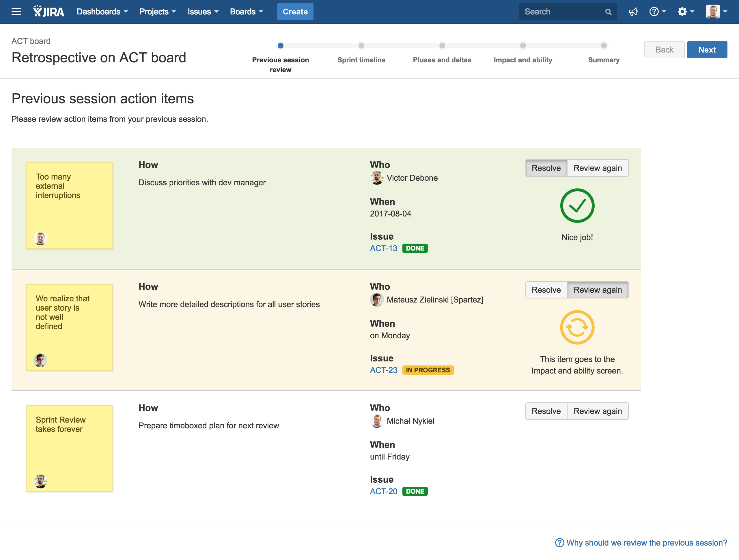
Task: Click the orange review-again refresh icon
Action: [577, 327]
